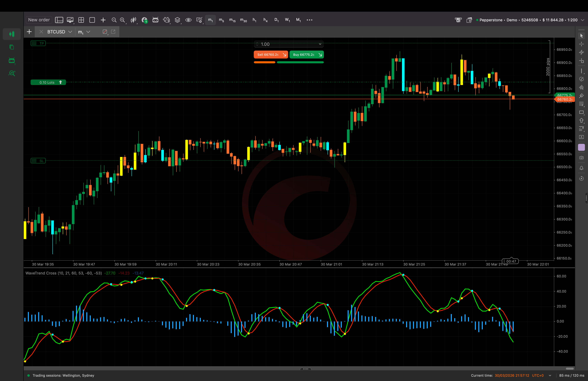This screenshot has height=381, width=588.
Task: Open the more timeframes ellipsis menu
Action: click(309, 20)
